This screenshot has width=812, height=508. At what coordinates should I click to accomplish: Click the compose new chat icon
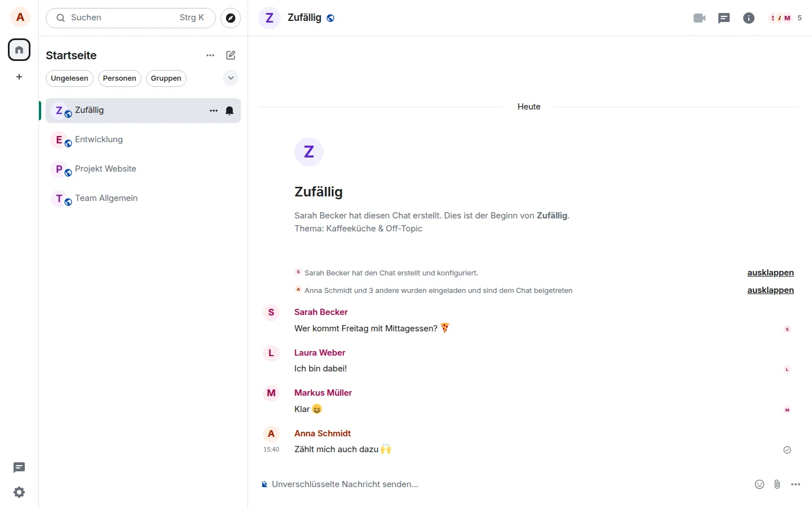click(231, 55)
